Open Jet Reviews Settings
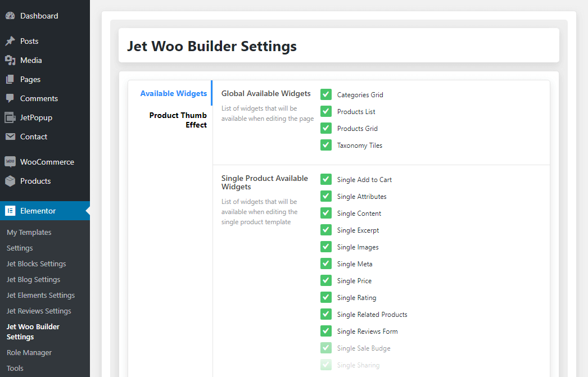 (39, 311)
